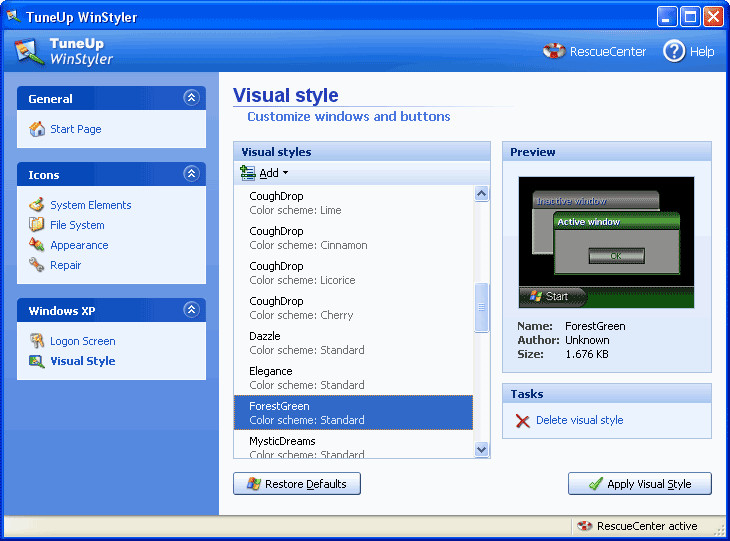Click the Appearance paintbrush icon
Viewport: 730px width, 541px height.
tap(36, 245)
